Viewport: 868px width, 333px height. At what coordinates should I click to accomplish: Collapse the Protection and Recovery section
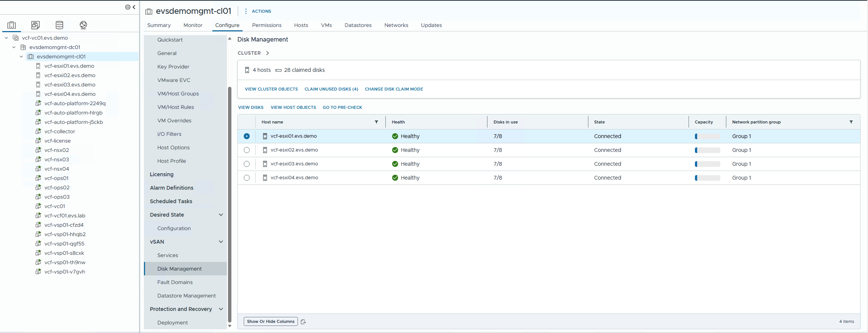click(x=221, y=309)
